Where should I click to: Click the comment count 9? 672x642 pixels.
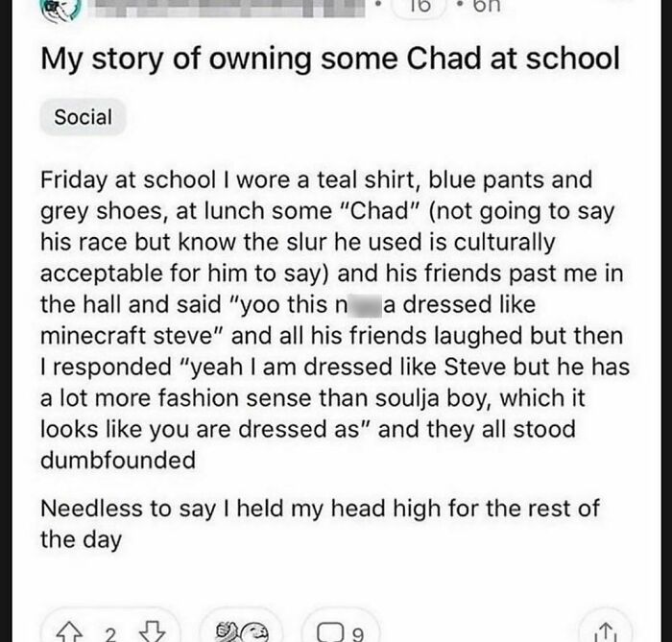point(358,631)
